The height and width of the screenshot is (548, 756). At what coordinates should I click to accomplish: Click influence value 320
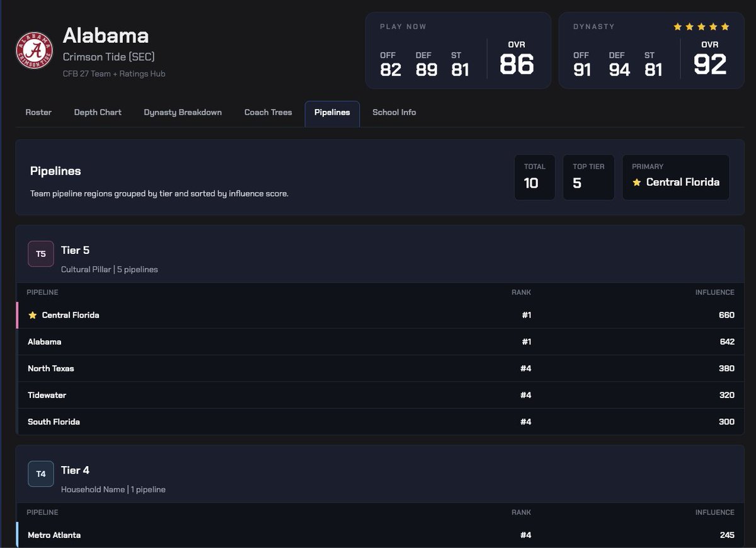click(726, 395)
